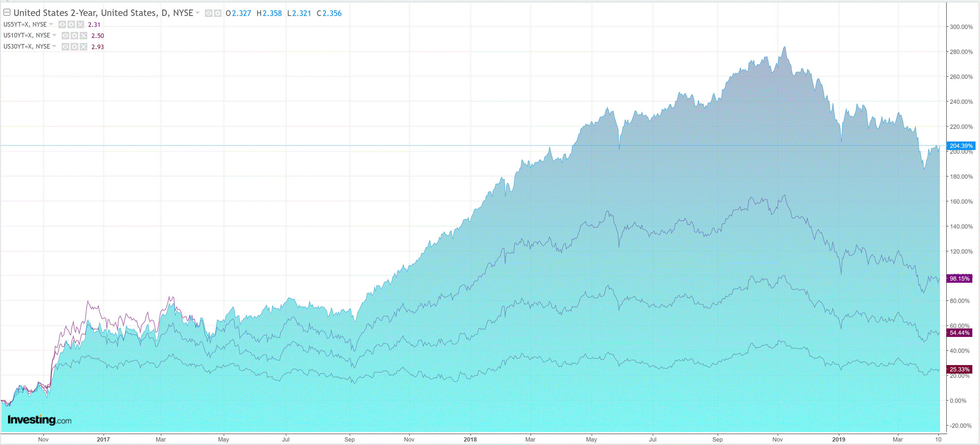Hide the US10YT=X series with eye icon
Screen dimensions: 980x445
pyautogui.click(x=65, y=36)
